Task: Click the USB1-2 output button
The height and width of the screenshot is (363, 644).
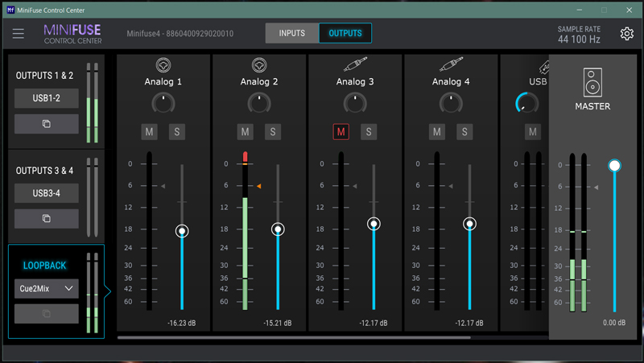Action: (46, 99)
